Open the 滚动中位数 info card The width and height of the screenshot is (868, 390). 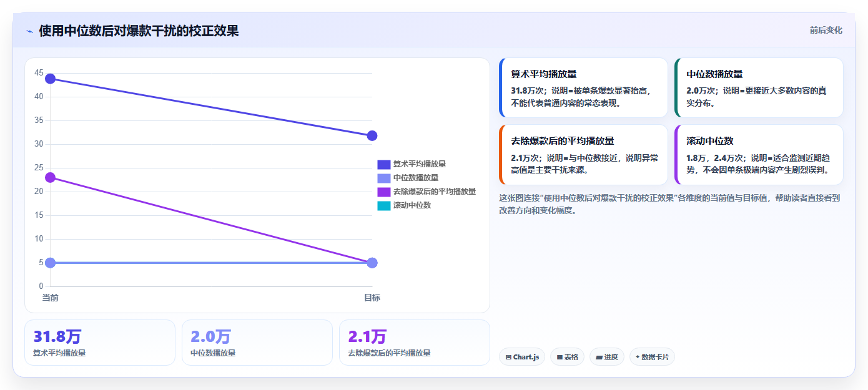pyautogui.click(x=759, y=155)
